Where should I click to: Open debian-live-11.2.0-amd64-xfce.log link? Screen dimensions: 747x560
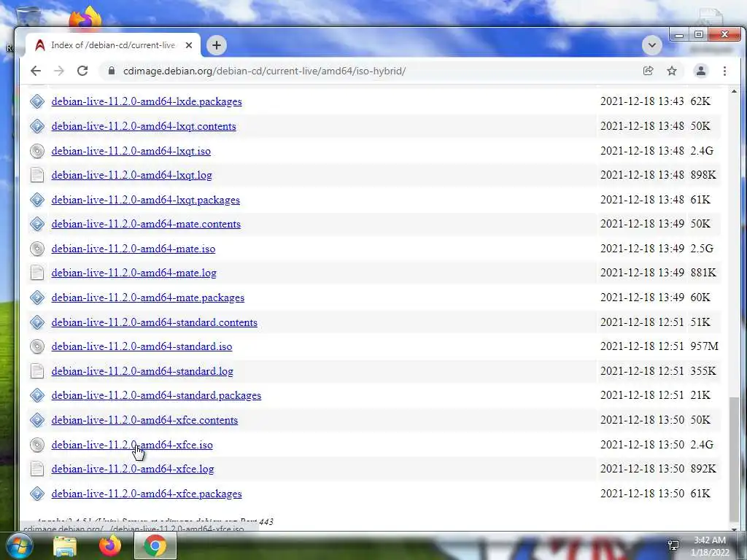pos(133,469)
